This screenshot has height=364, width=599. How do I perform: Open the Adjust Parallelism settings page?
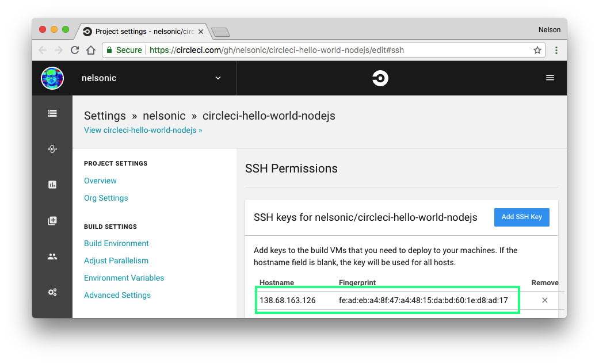[x=116, y=260]
